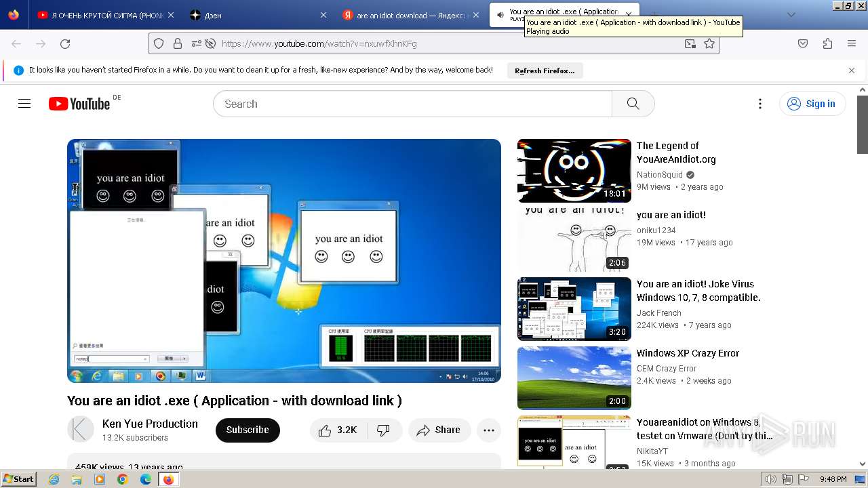The image size is (868, 488).
Task: Launch Chrome from the taskbar
Action: pyautogui.click(x=123, y=479)
